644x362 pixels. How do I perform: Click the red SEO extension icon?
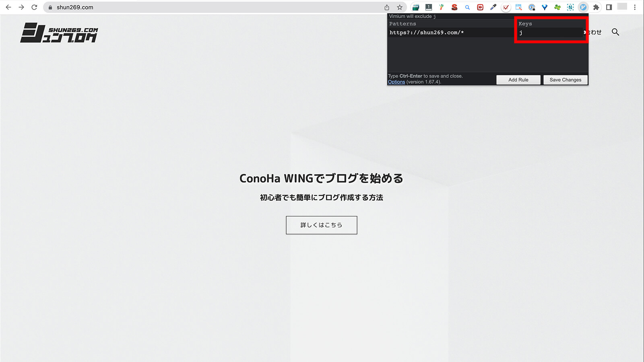[454, 7]
